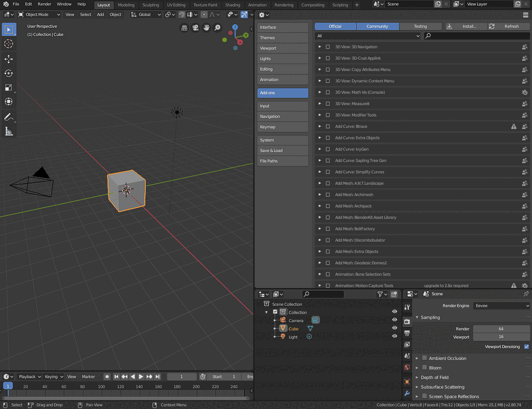
Task: Select the Measure tool
Action: tap(9, 131)
